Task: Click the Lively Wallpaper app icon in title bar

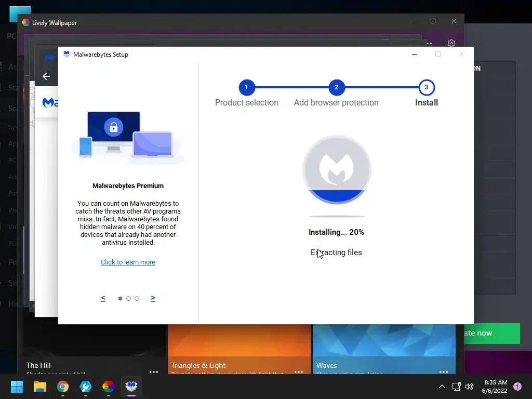Action: 26,23
